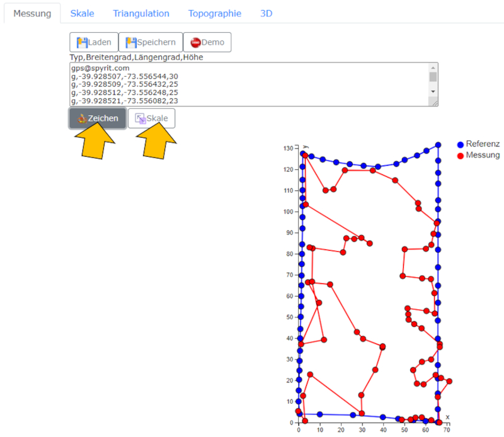
Task: Click y-axis tick label 100
Action: click(289, 212)
